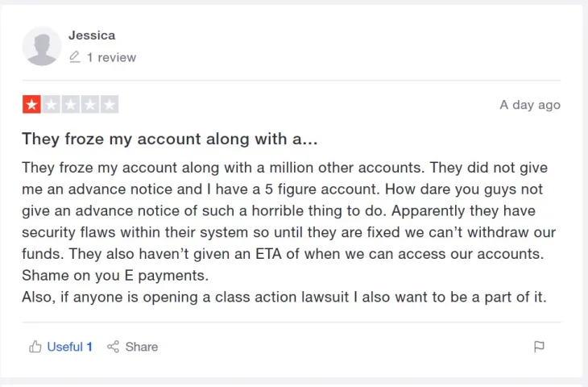
Task: Click the third grey star
Action: 71,104
